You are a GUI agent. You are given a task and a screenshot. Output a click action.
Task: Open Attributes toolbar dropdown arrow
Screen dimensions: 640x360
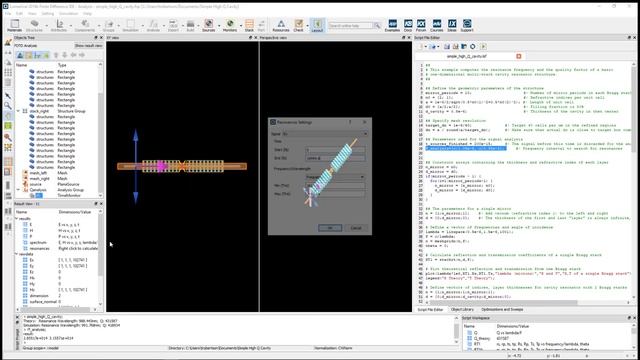tap(70, 26)
